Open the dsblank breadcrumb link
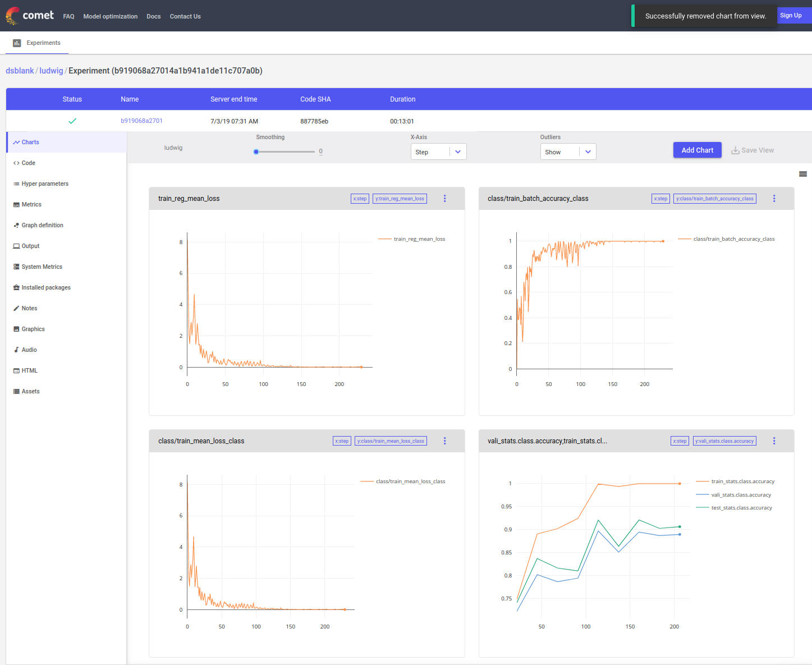Image resolution: width=812 pixels, height=665 pixels. click(20, 71)
